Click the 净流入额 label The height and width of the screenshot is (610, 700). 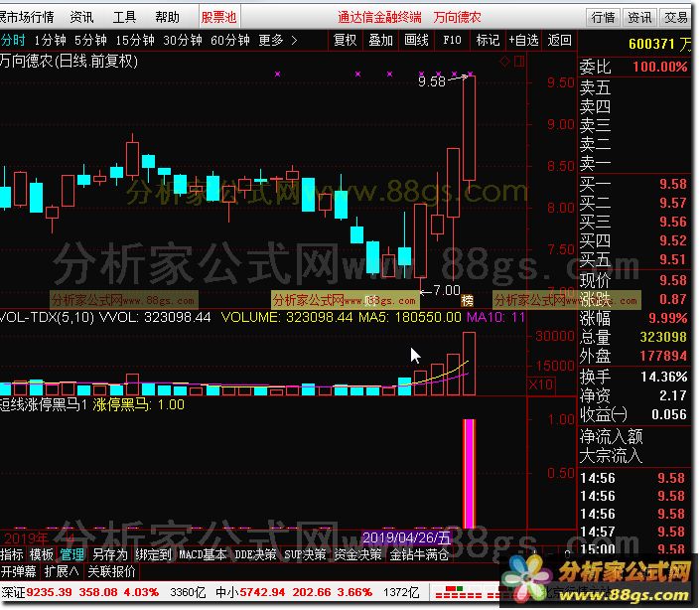pos(612,436)
